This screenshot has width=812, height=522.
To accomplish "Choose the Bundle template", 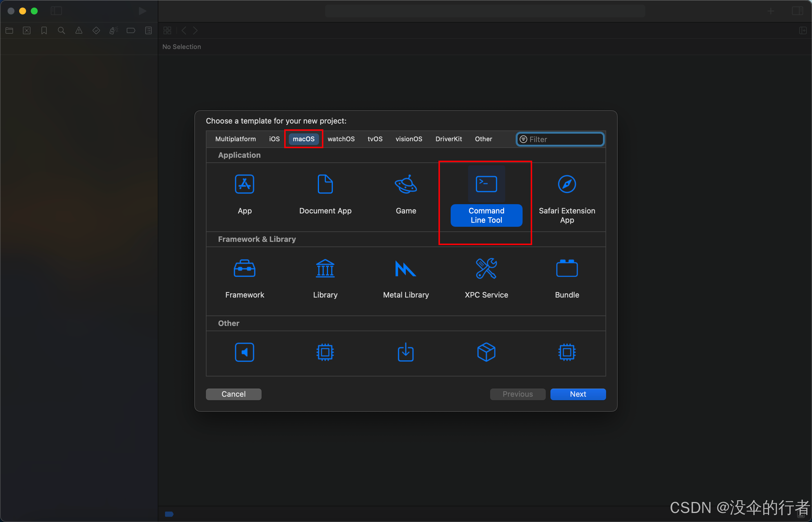I will (x=567, y=278).
